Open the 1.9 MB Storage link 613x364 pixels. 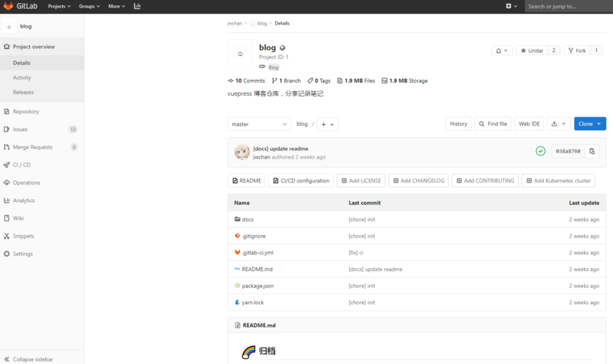[x=405, y=80]
